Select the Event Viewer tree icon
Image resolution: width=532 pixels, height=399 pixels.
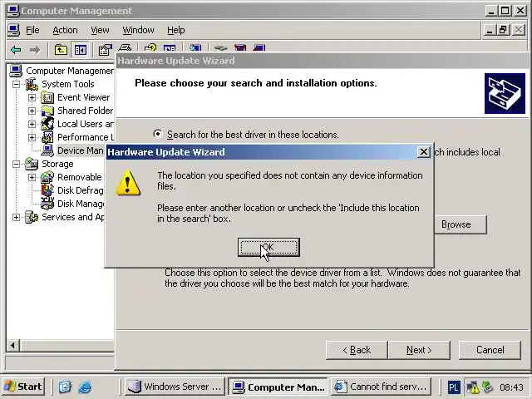(x=47, y=97)
